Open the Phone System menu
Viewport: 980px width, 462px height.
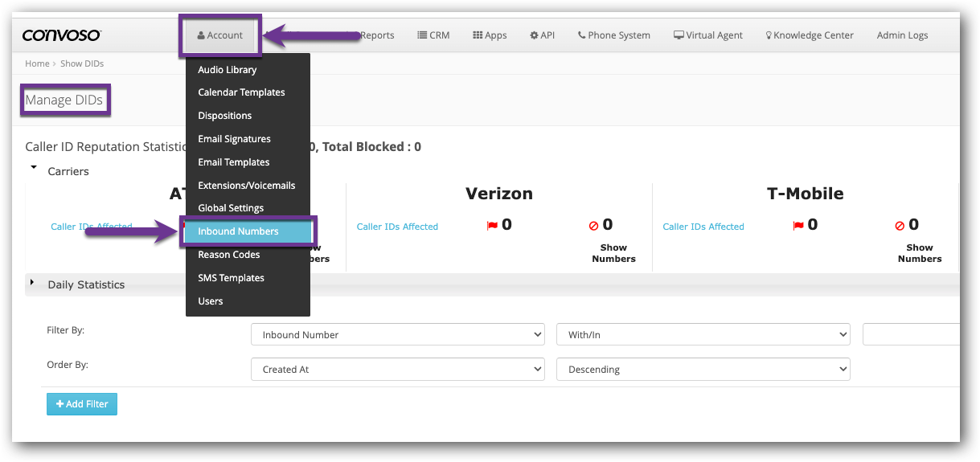click(x=613, y=35)
